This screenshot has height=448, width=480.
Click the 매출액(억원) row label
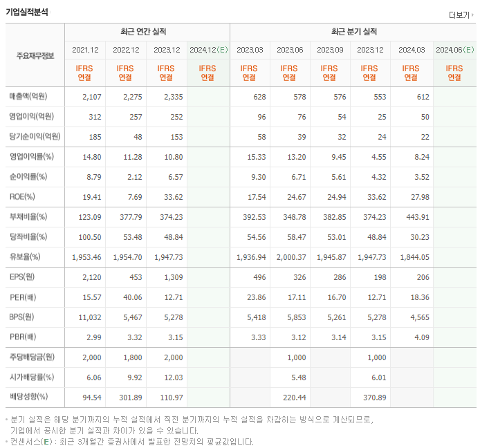point(28,96)
